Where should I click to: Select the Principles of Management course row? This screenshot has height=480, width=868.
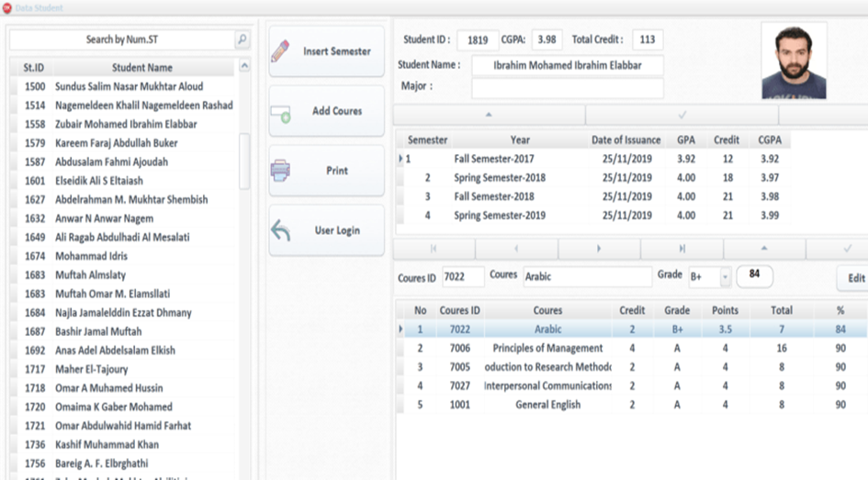(547, 349)
